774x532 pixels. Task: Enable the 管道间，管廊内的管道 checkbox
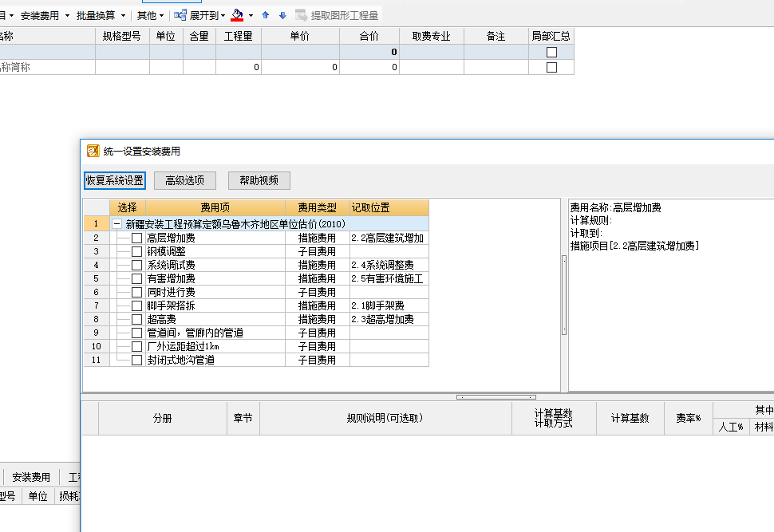[x=136, y=333]
